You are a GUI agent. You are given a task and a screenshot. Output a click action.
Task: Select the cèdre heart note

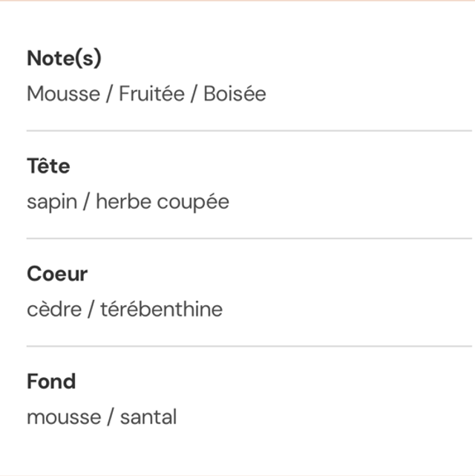click(54, 310)
